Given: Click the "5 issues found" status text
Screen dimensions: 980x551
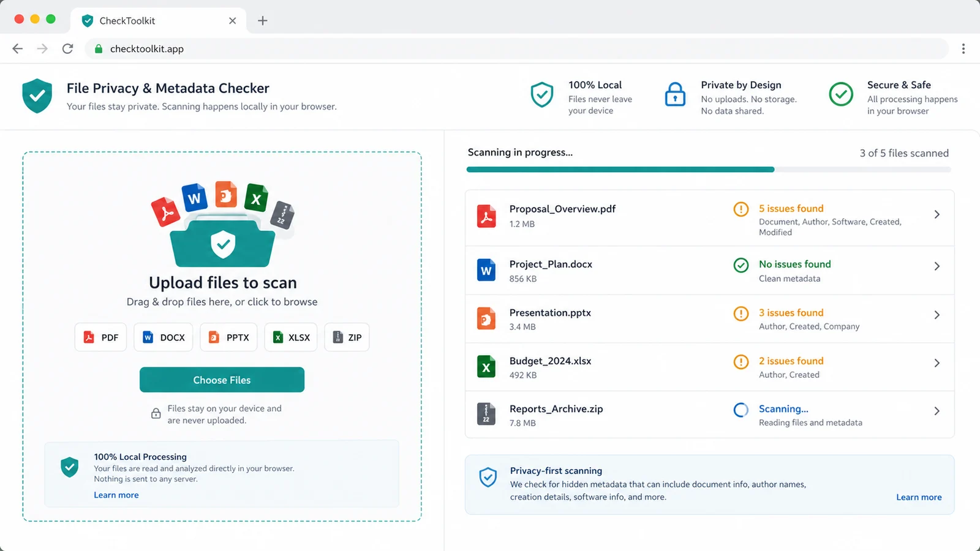Looking at the screenshot, I should 791,208.
